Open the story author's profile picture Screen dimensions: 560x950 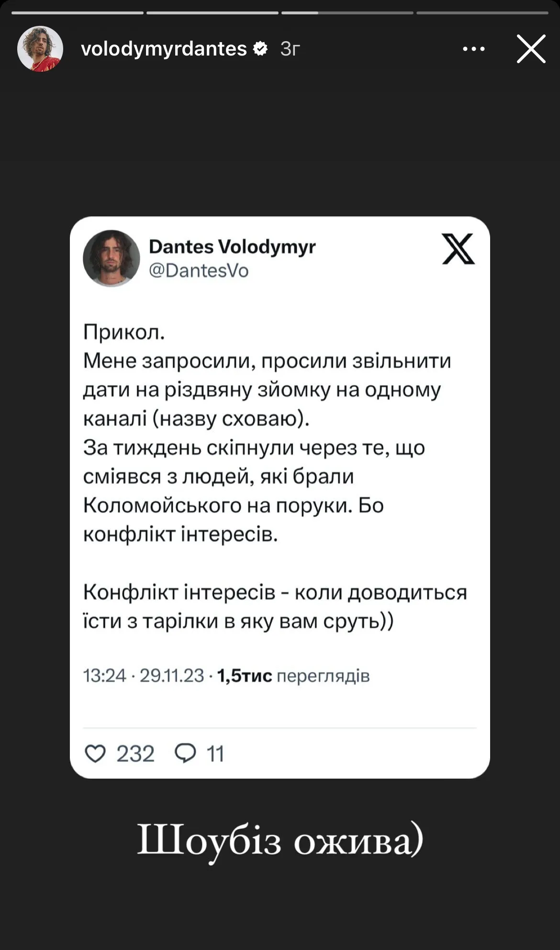pos(40,49)
